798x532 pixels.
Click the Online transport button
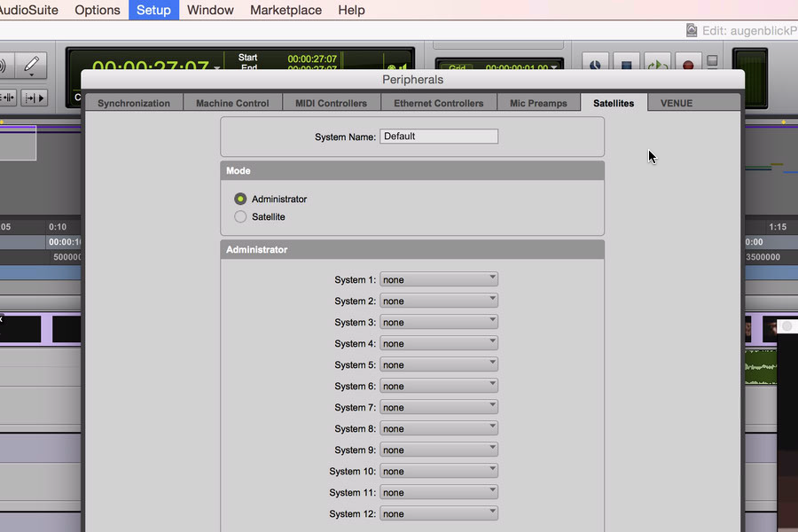(595, 64)
